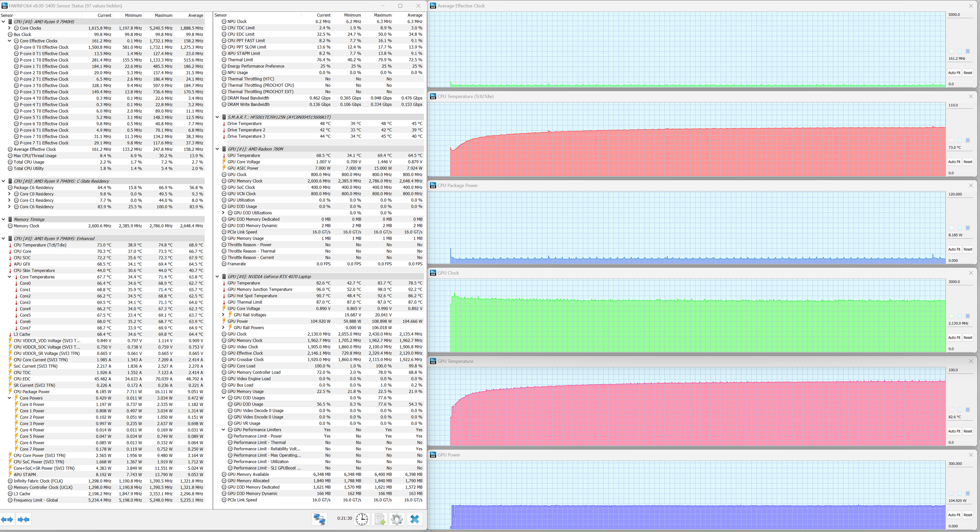Click the shrink columns inward-arrows icon
Screen dimensions: 980x532
(x=24, y=520)
